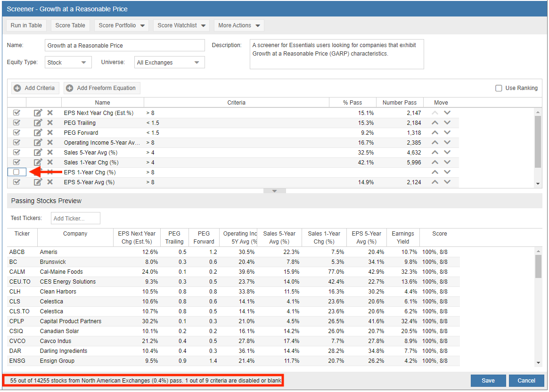This screenshot has width=549, height=392.
Task: Click the Name field for the screener
Action: (x=125, y=46)
